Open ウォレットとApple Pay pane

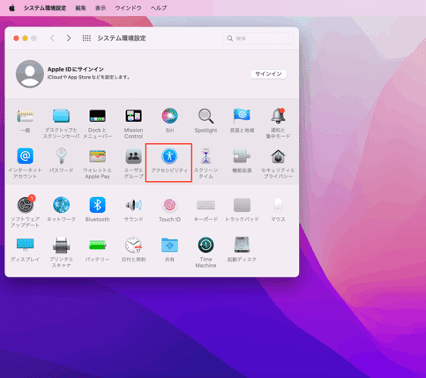[97, 163]
